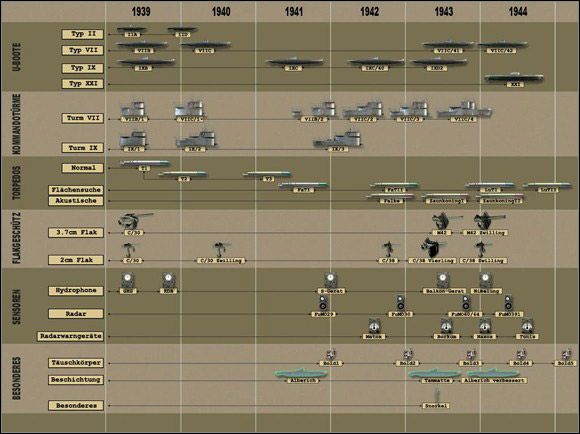This screenshot has height=434, width=580.
Task: Click the Typ VII row label
Action: 83,50
